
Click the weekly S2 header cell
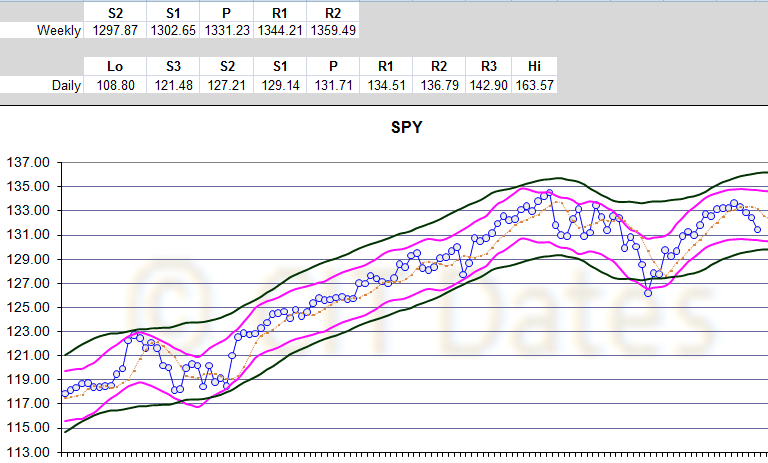(x=115, y=13)
